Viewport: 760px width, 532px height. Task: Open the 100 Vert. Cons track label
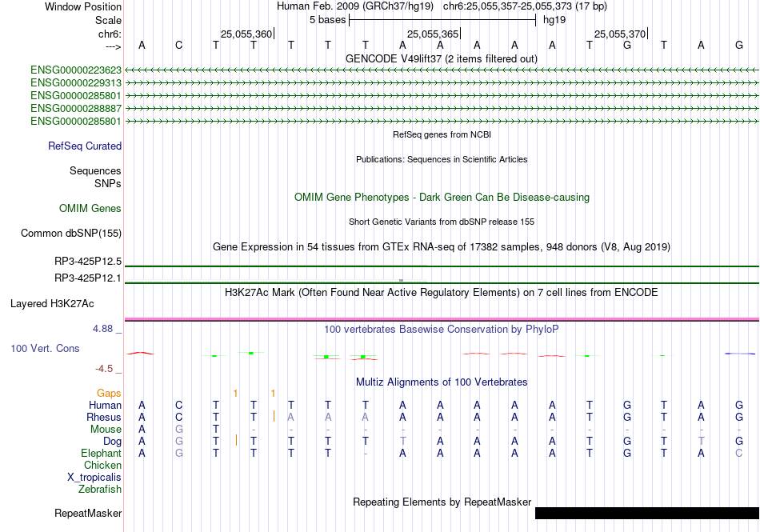[45, 348]
